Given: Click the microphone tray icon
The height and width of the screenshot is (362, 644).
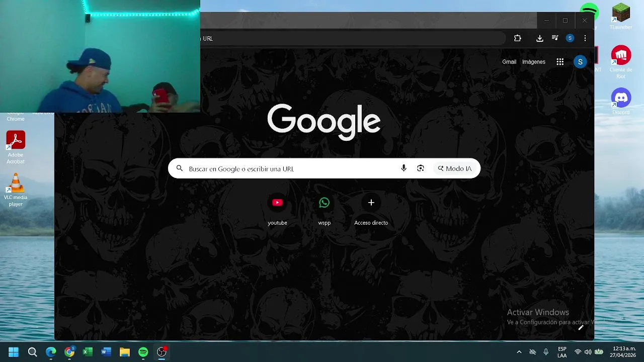Looking at the screenshot, I should click(546, 352).
